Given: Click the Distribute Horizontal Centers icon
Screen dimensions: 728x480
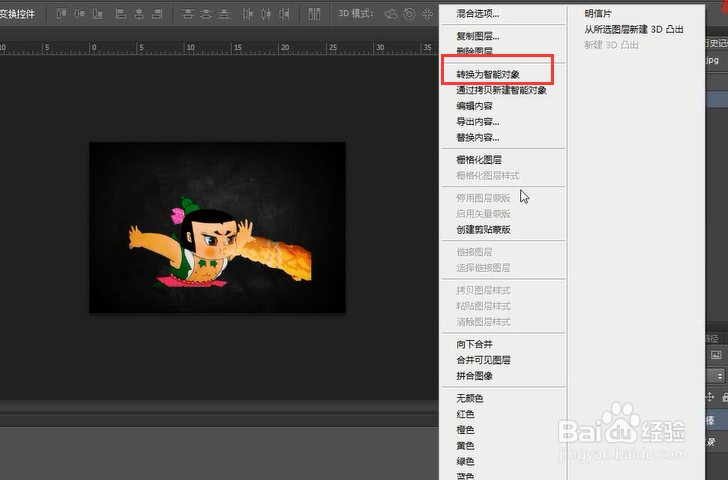Looking at the screenshot, I should point(266,14).
